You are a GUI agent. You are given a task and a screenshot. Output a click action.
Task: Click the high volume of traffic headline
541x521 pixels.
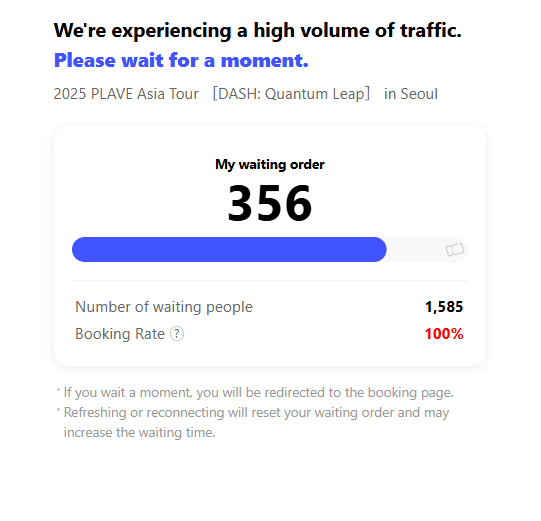coord(258,30)
